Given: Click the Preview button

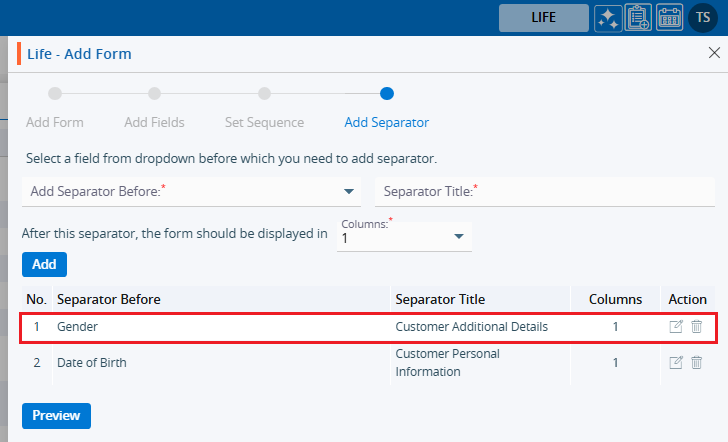Looking at the screenshot, I should pyautogui.click(x=56, y=415).
